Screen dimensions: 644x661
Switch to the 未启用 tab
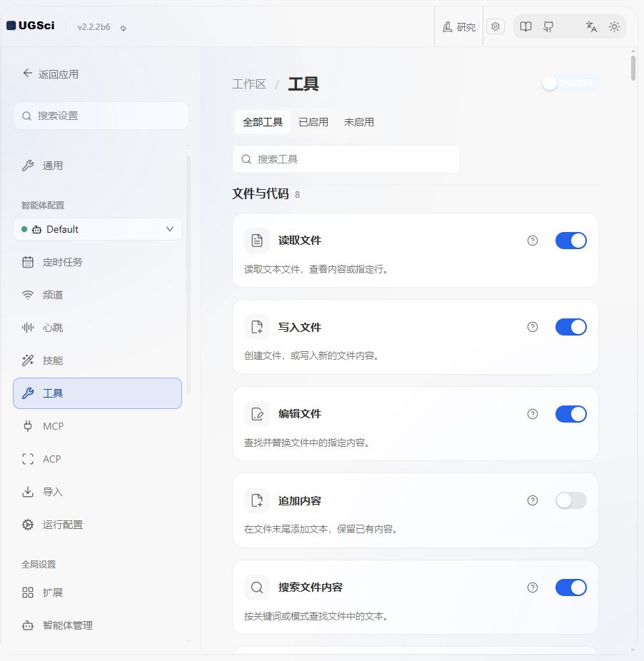coord(359,122)
